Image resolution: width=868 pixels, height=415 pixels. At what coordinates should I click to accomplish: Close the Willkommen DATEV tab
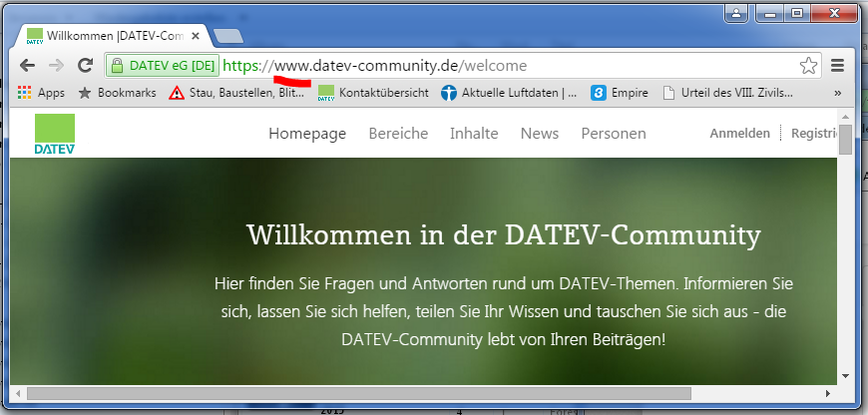[196, 37]
